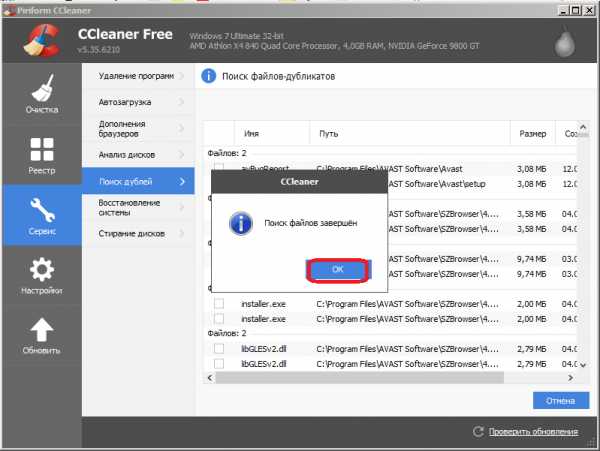Check the avBugReport file checkbox
The width and height of the screenshot is (600, 451).
[x=219, y=167]
